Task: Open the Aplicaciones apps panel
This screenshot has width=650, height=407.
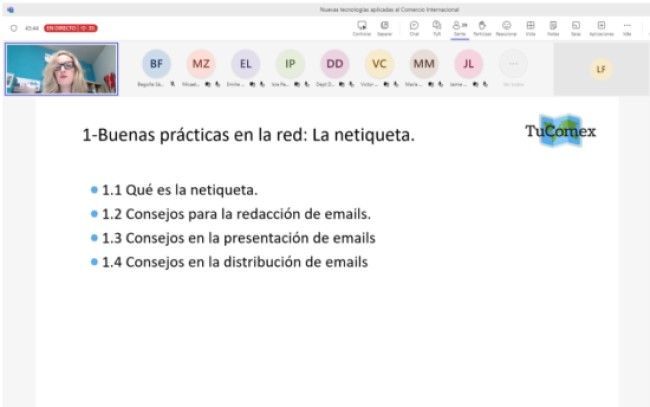Action: click(601, 25)
